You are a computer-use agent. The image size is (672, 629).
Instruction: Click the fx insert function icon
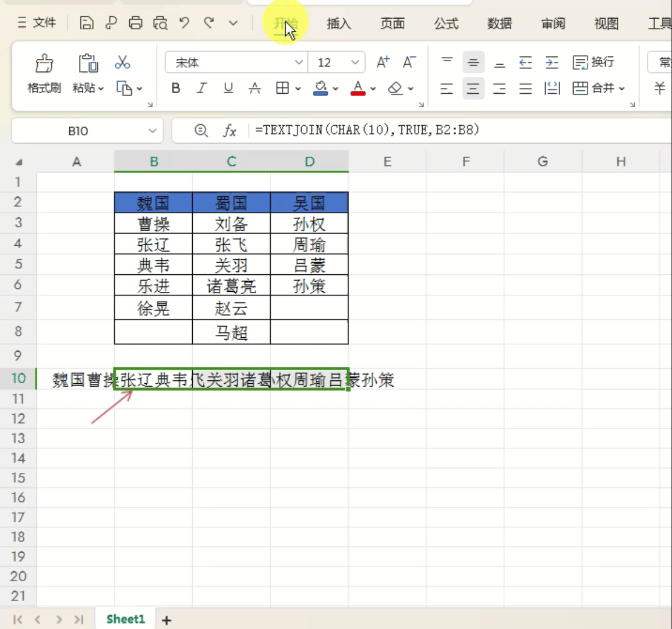click(x=229, y=130)
